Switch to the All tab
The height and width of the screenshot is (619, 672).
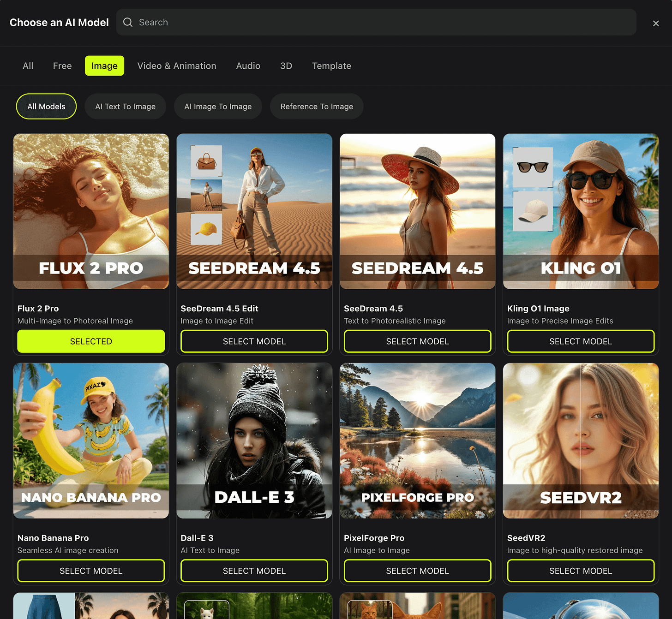click(28, 65)
